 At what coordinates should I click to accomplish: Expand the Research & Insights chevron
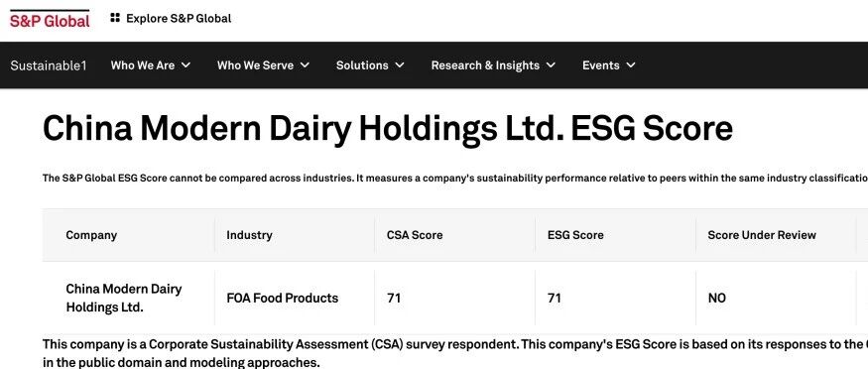[551, 65]
